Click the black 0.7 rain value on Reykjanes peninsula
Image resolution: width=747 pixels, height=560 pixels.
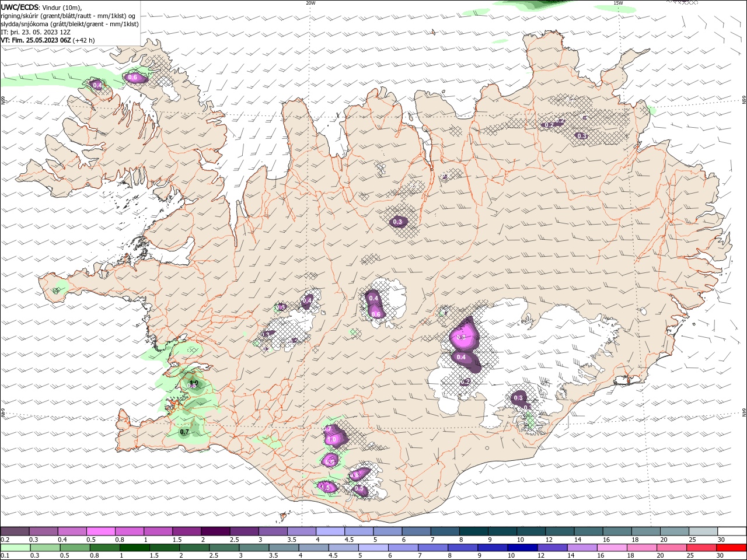pyautogui.click(x=184, y=432)
